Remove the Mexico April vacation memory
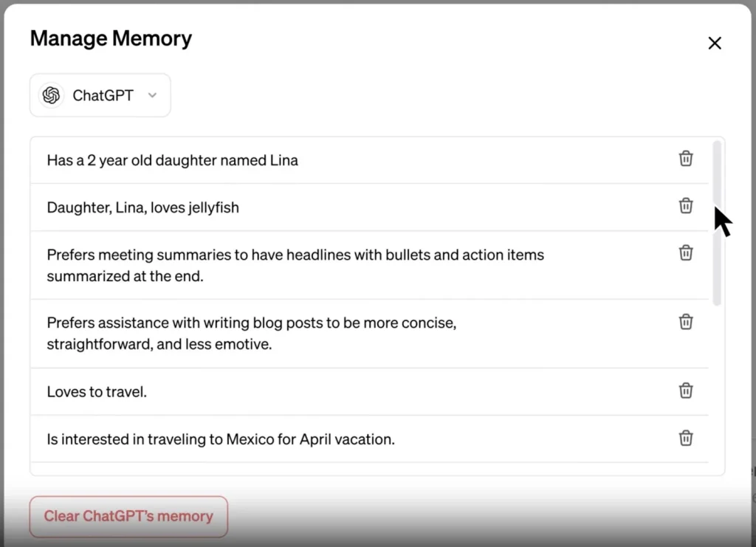Image resolution: width=756 pixels, height=547 pixels. [686, 438]
